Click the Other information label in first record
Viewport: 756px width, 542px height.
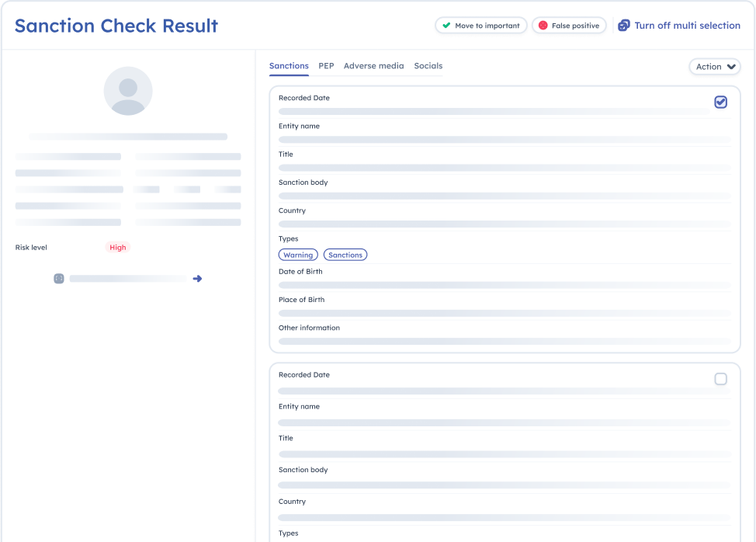[x=309, y=328]
